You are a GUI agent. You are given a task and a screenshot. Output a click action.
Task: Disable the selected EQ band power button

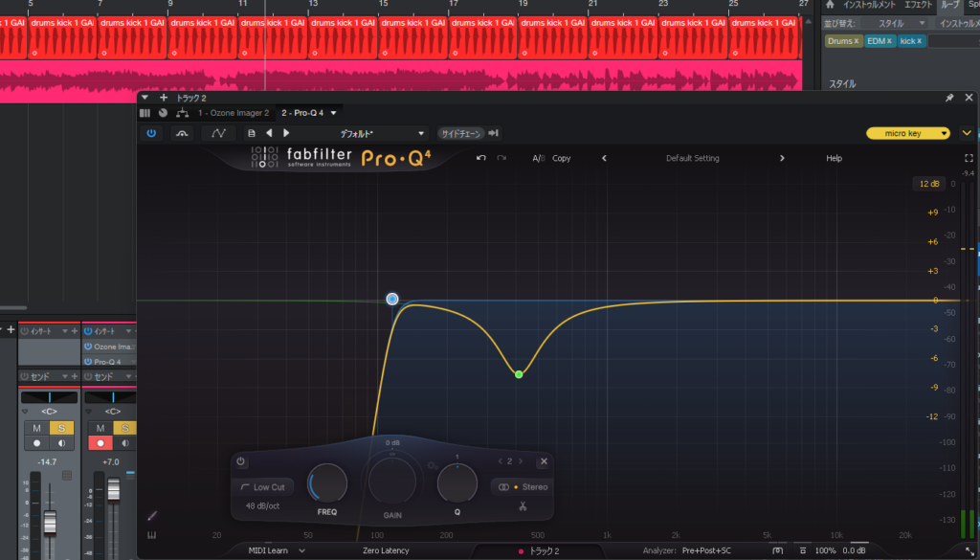(241, 462)
